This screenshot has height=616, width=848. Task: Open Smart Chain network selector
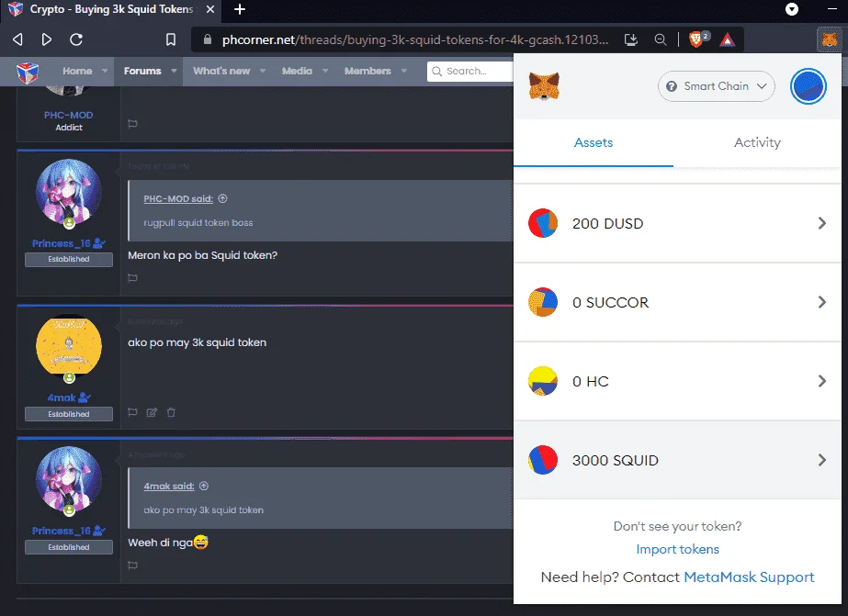click(716, 86)
